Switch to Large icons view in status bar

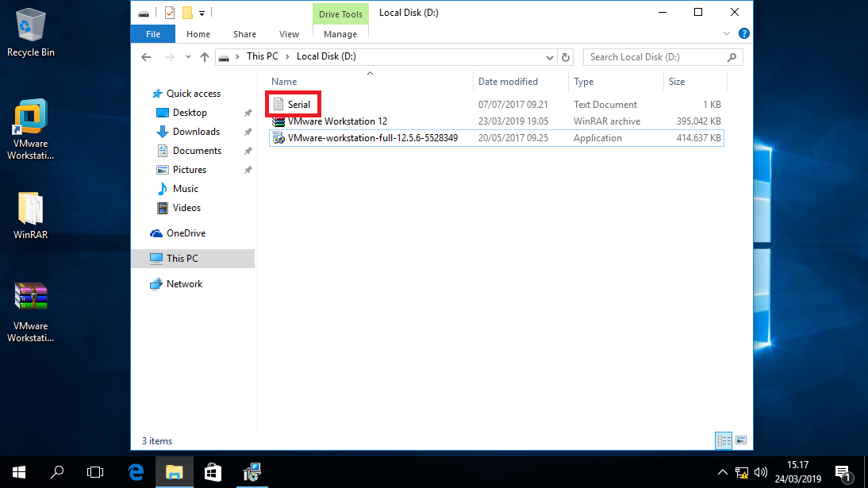point(741,441)
